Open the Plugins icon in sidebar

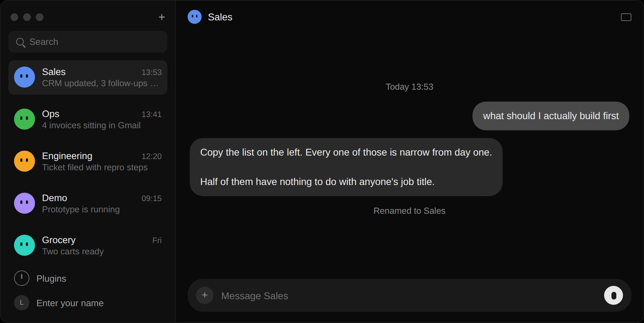pos(22,278)
